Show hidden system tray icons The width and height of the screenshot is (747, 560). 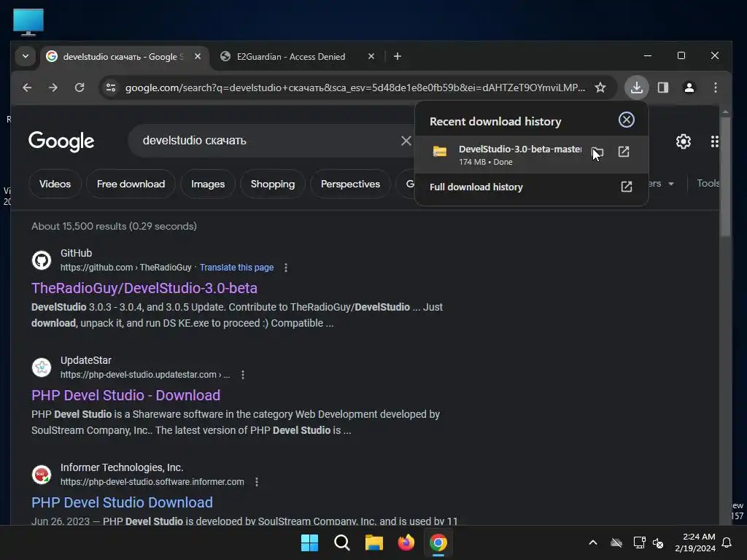(x=593, y=542)
